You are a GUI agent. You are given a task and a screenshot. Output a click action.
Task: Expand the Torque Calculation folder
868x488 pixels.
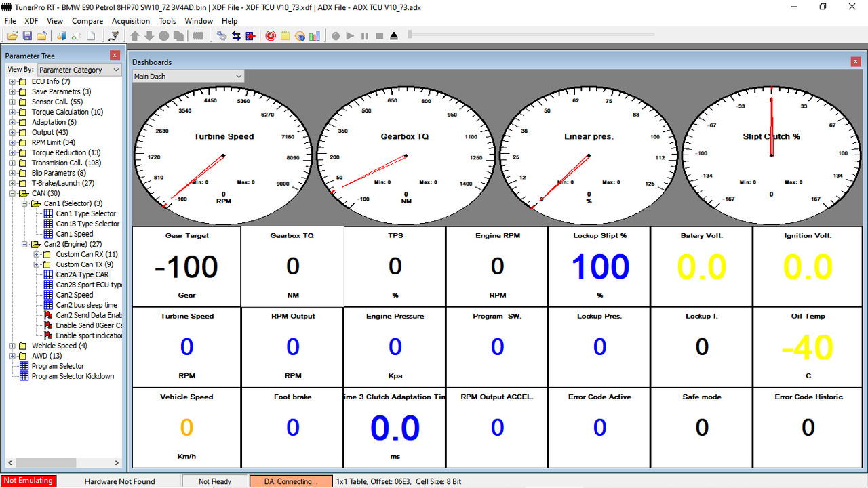click(x=12, y=112)
